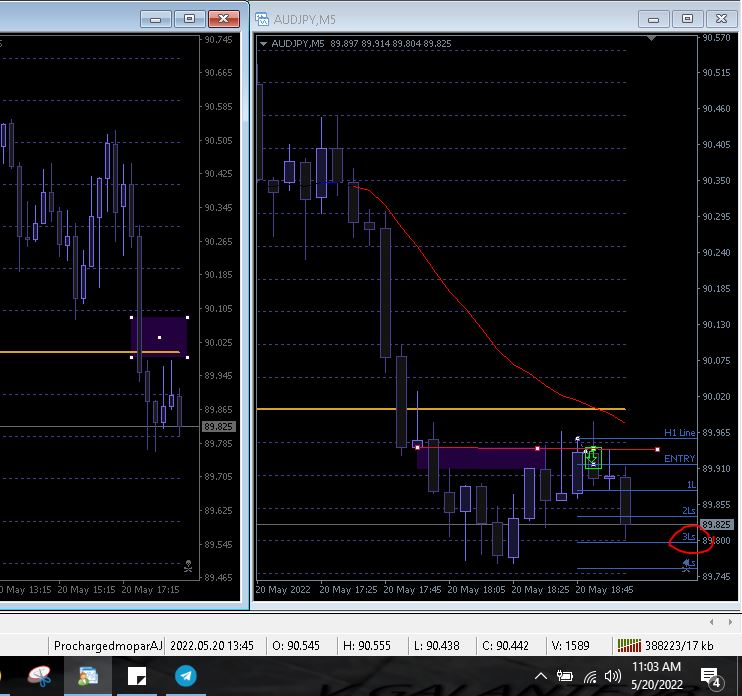Click the ProchargedmoparAJ profile status field

[x=106, y=646]
